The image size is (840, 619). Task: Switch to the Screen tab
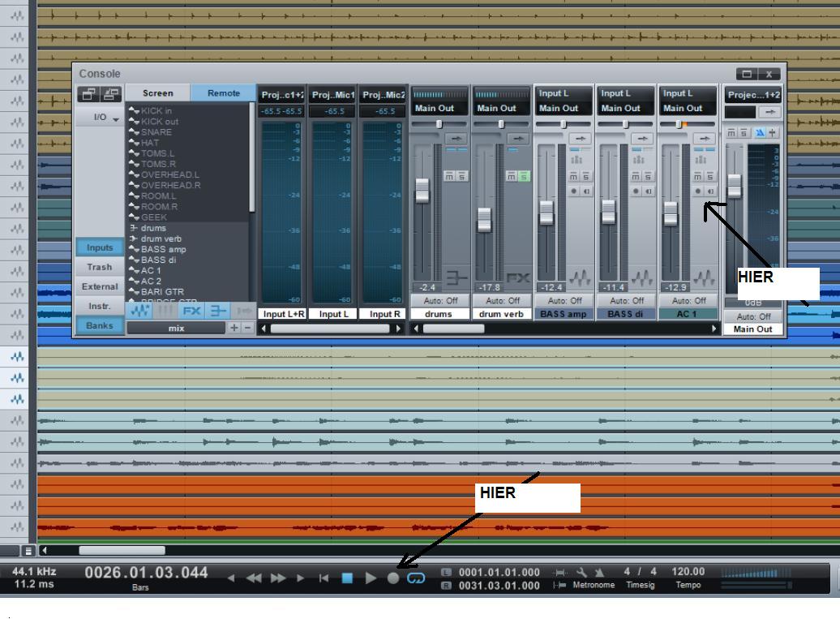coord(158,93)
